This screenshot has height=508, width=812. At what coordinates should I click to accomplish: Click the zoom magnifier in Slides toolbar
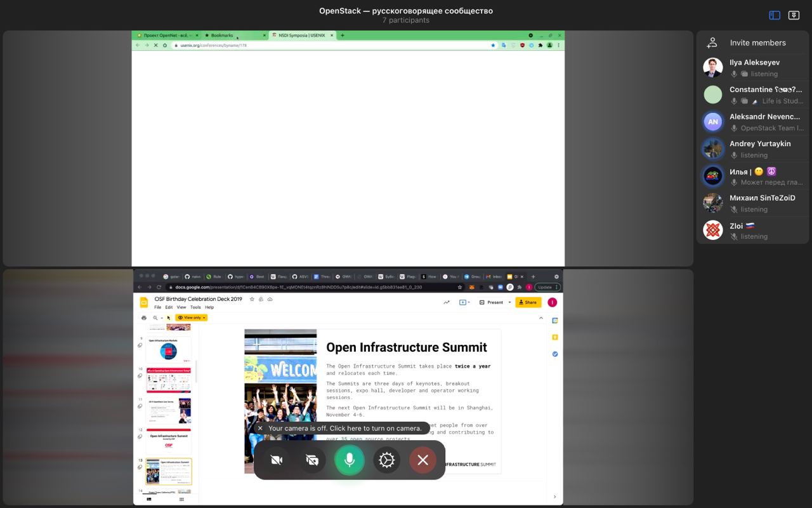155,317
